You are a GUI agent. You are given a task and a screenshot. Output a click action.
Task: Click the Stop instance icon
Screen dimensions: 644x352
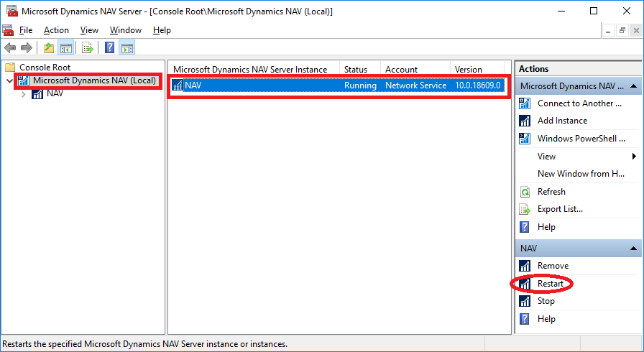pyautogui.click(x=525, y=301)
